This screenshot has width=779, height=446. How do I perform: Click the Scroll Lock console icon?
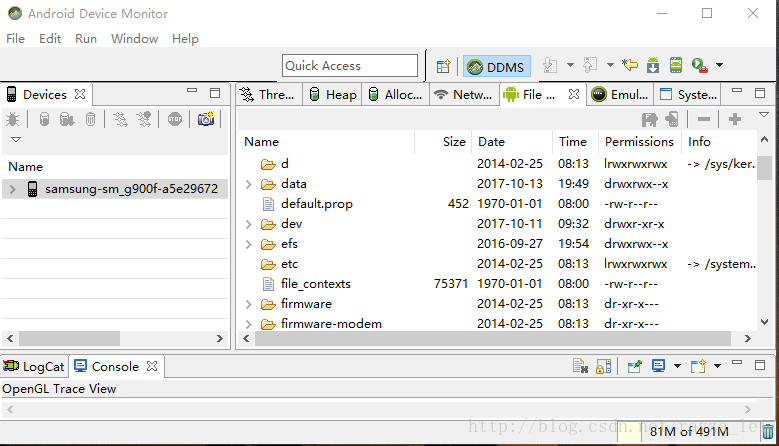coord(603,367)
